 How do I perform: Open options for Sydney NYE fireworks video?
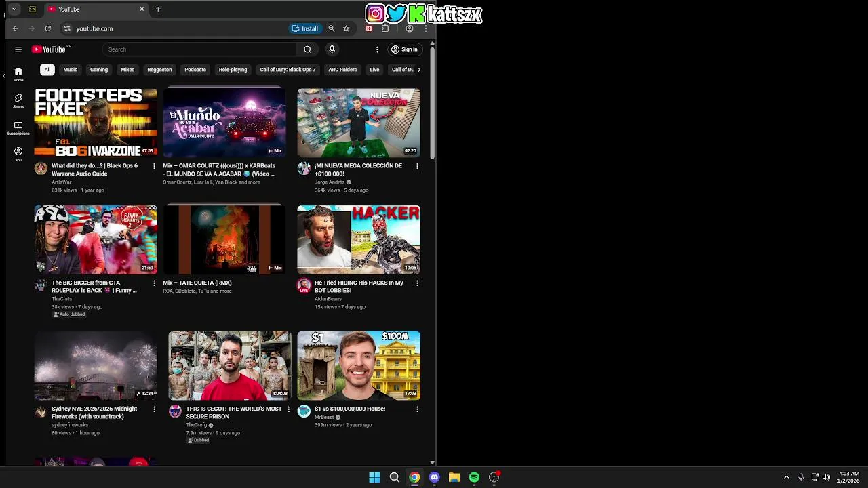click(x=154, y=409)
